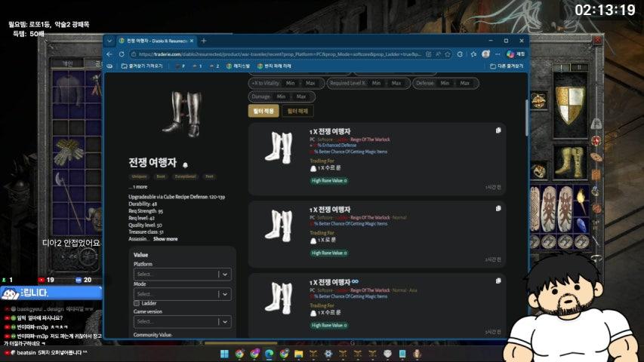Copy third listing via its copy icon

(498, 281)
